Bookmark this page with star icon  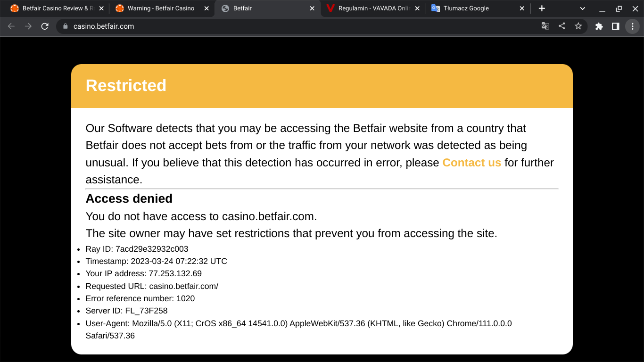click(578, 26)
